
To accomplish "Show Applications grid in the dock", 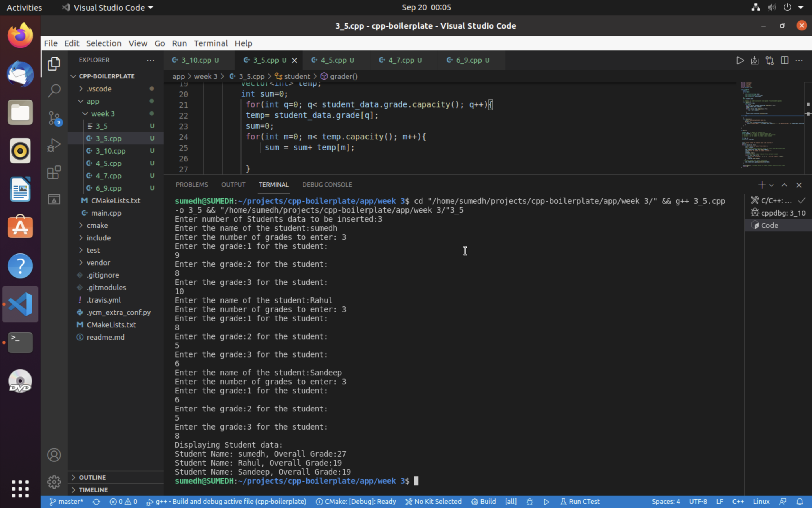I will click(x=20, y=489).
